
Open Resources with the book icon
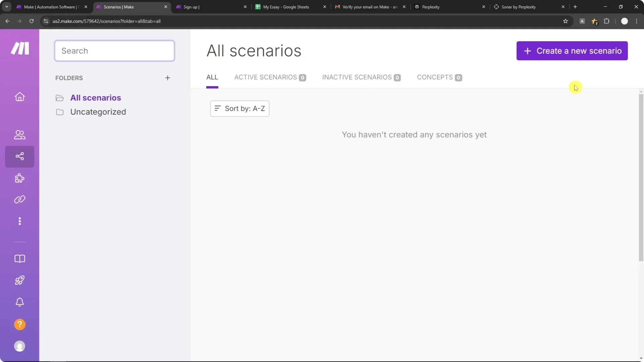[19, 259]
